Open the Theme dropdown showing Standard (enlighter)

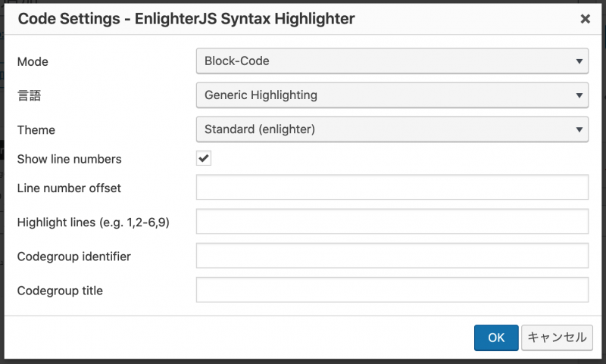tap(392, 129)
